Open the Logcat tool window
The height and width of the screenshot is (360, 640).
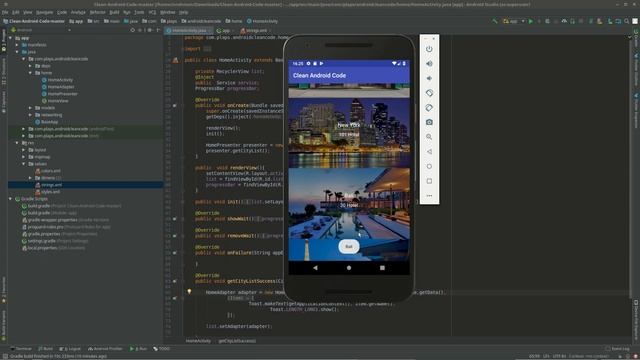point(71,349)
